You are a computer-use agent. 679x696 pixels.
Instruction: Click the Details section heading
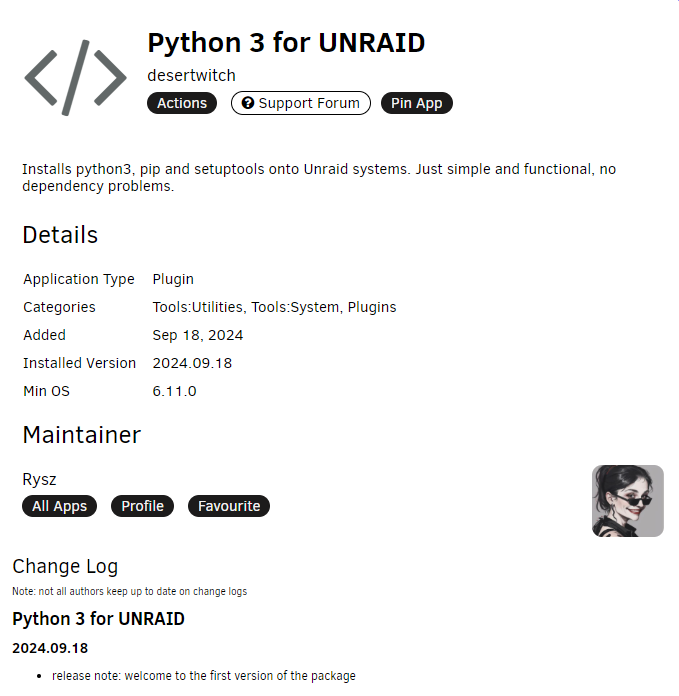(x=60, y=235)
